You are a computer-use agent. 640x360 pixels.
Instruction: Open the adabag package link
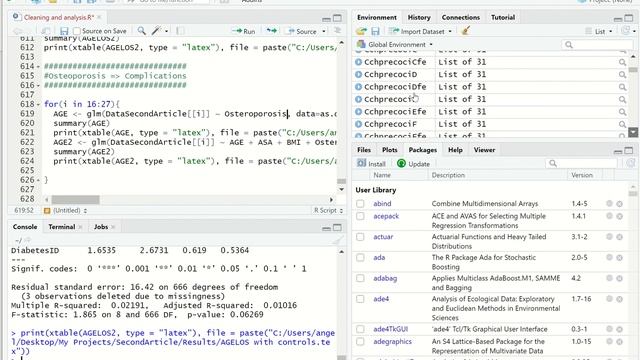(x=385, y=278)
